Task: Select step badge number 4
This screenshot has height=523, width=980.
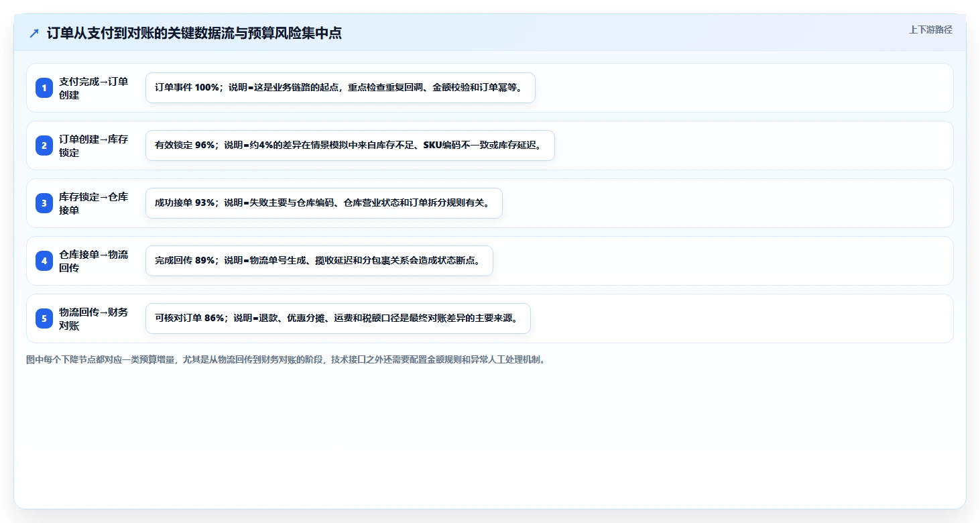Action: point(44,261)
